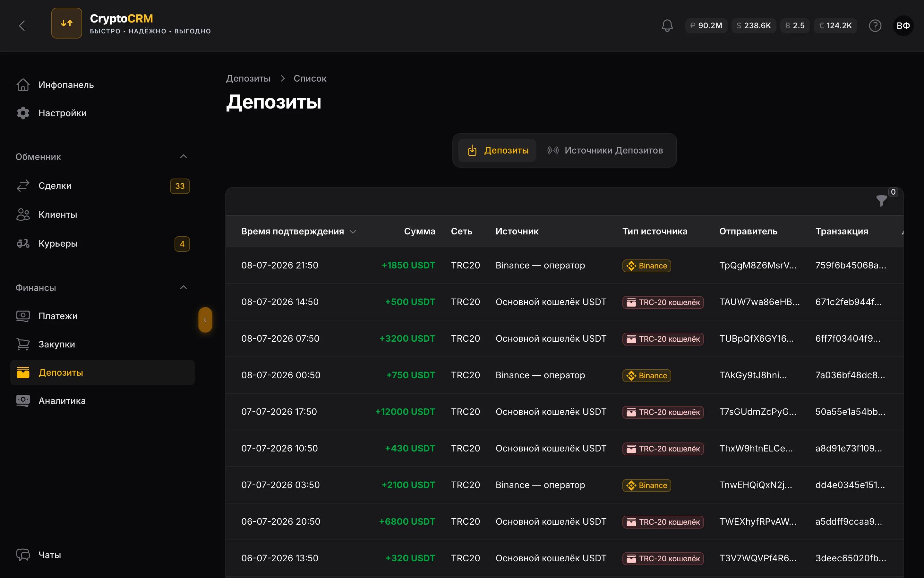Click Binance badge in +2100 USDT row
The width and height of the screenshot is (924, 578).
pyautogui.click(x=646, y=486)
